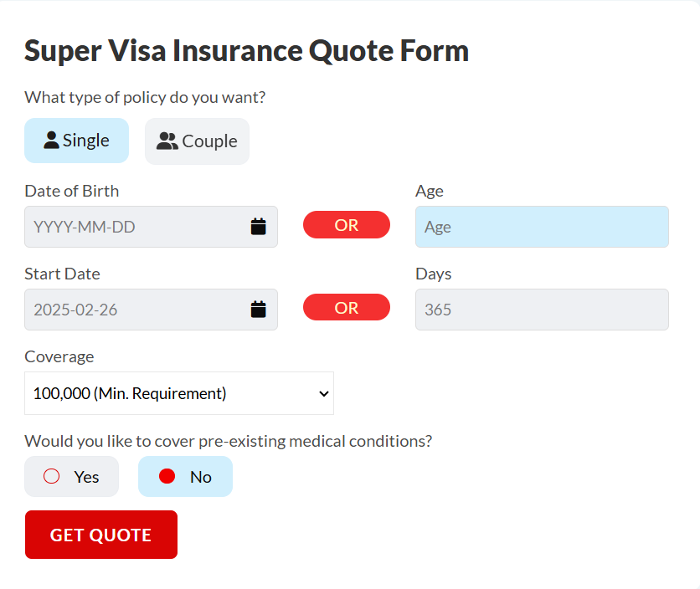The image size is (700, 589).
Task: Click the Days field showing 365
Action: click(542, 310)
